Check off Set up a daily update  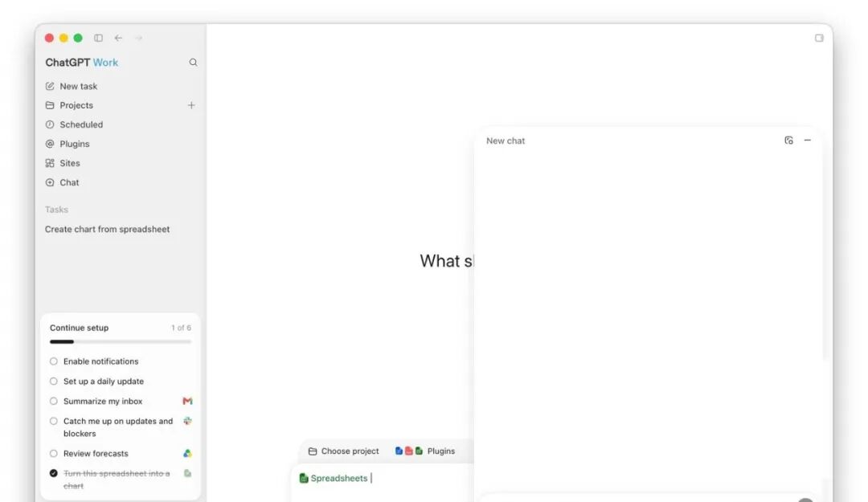(x=54, y=382)
